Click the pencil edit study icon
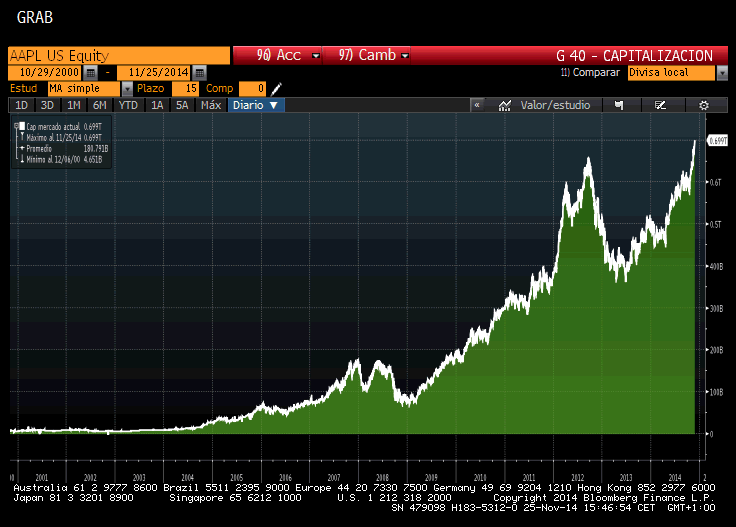This screenshot has height=527, width=736. (x=276, y=89)
